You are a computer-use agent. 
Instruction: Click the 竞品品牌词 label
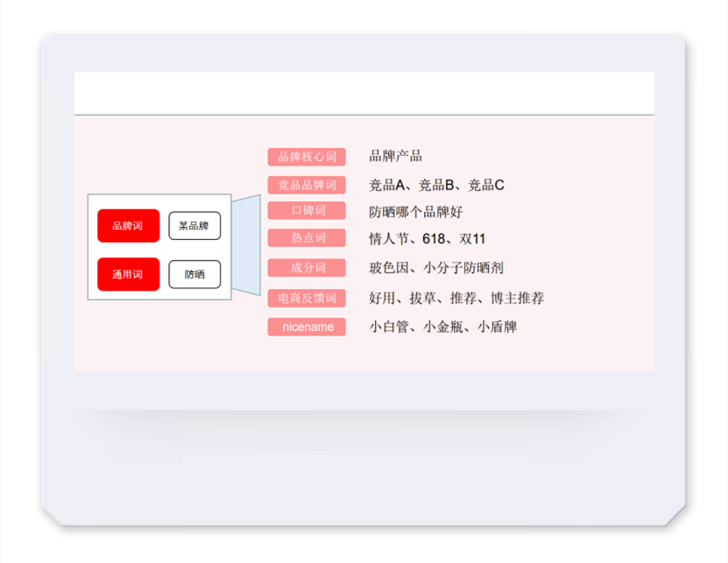tap(307, 185)
